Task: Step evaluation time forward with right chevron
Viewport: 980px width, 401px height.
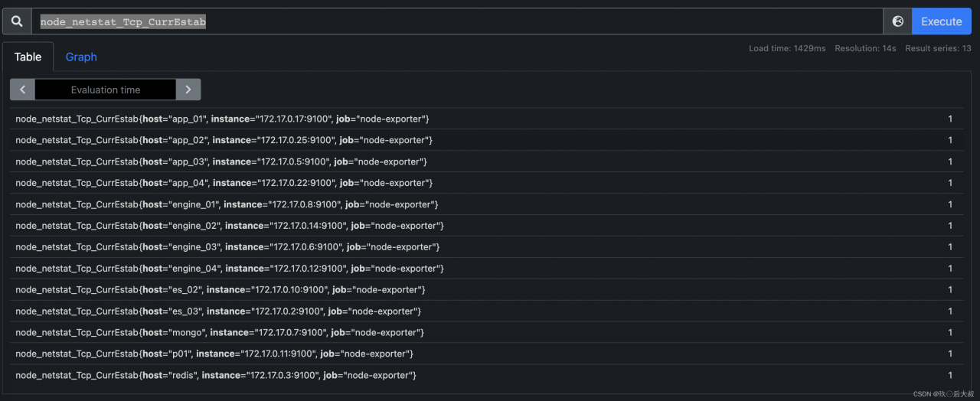Action: (x=188, y=90)
